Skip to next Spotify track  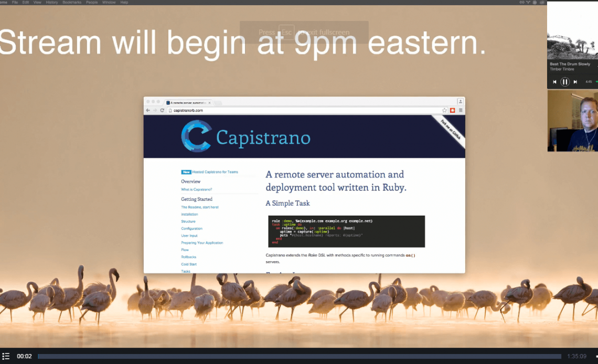[x=575, y=82]
